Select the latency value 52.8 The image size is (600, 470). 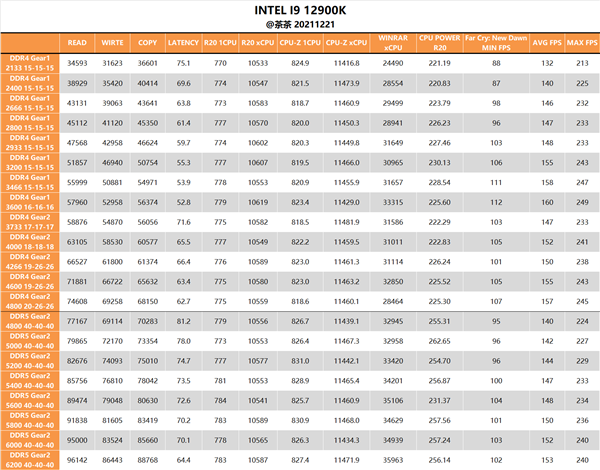pos(183,202)
